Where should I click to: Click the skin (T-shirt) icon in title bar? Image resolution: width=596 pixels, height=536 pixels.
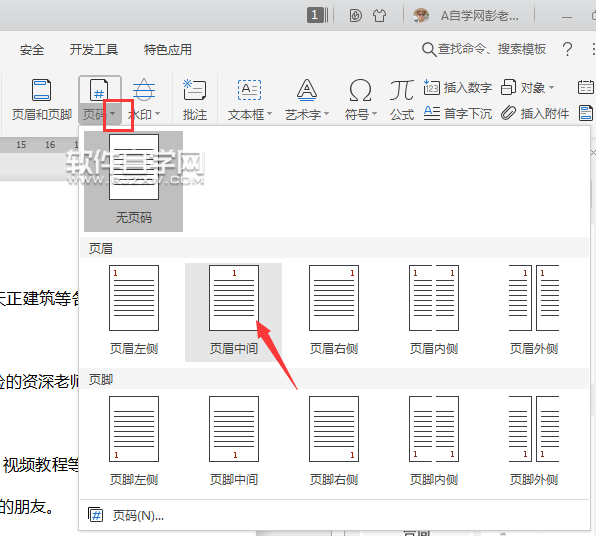pyautogui.click(x=379, y=16)
